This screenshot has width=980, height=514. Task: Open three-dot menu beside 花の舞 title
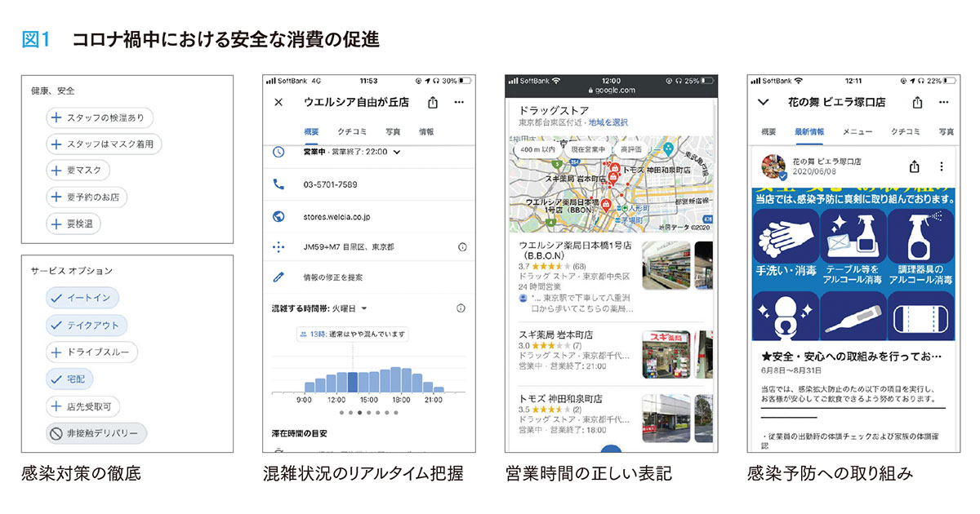point(944,103)
